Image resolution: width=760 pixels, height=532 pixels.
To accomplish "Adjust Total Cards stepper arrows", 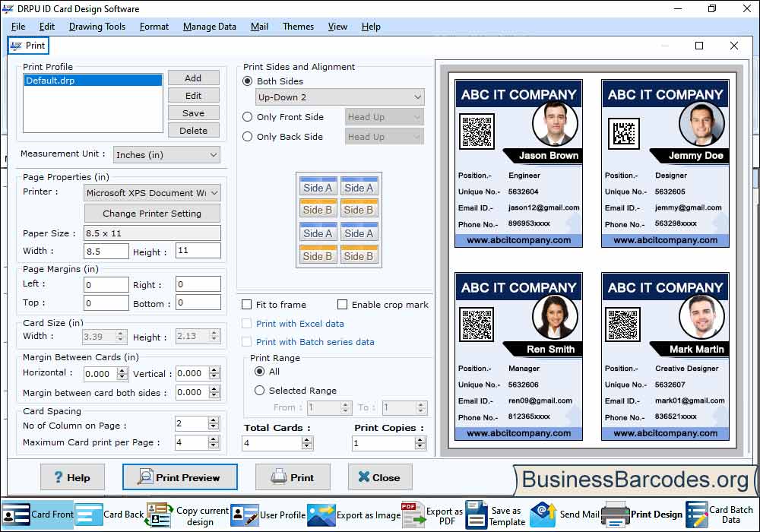I will tap(306, 443).
